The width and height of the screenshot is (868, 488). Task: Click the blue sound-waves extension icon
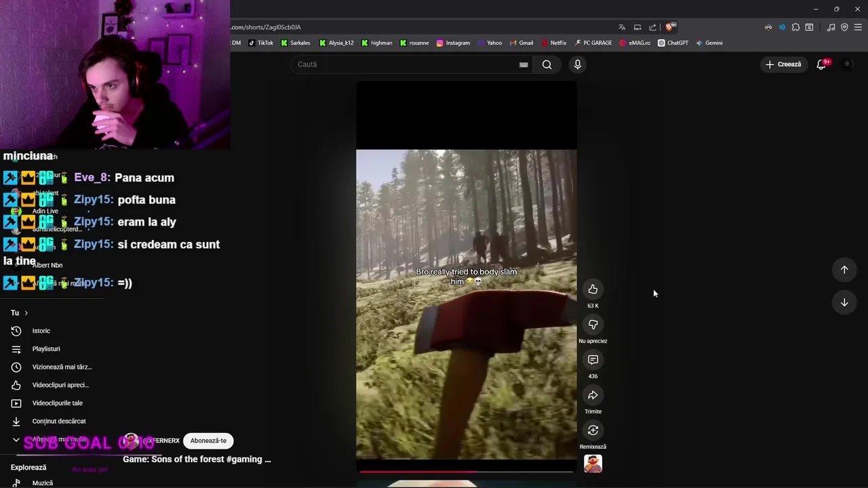pyautogui.click(x=782, y=27)
